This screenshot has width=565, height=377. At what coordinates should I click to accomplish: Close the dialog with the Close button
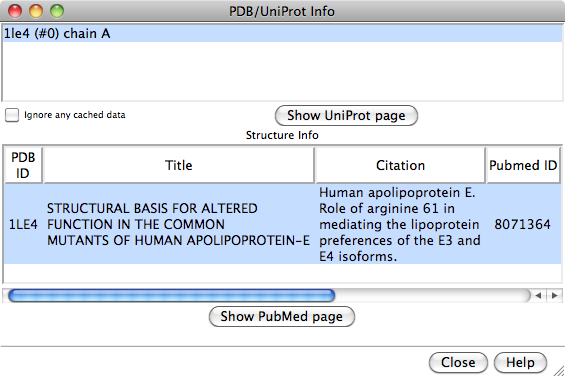[x=458, y=362]
